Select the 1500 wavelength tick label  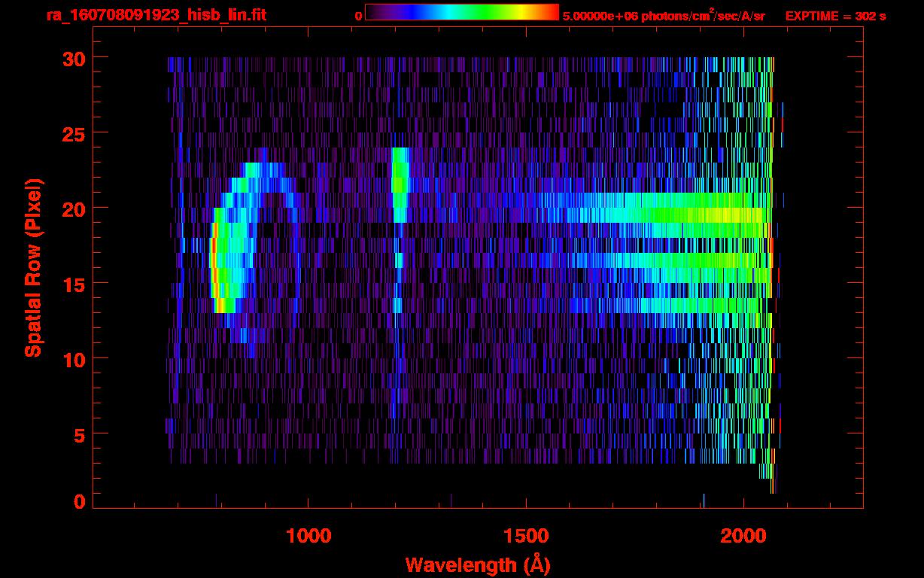[x=526, y=536]
